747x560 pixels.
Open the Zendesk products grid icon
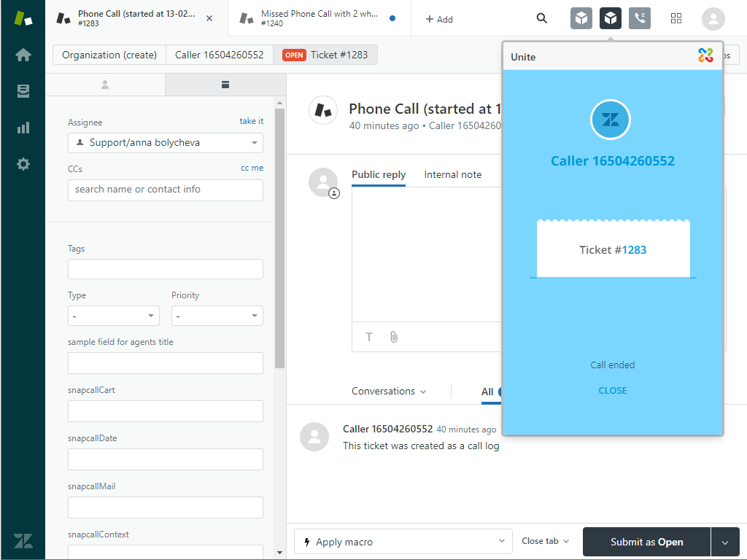676,18
